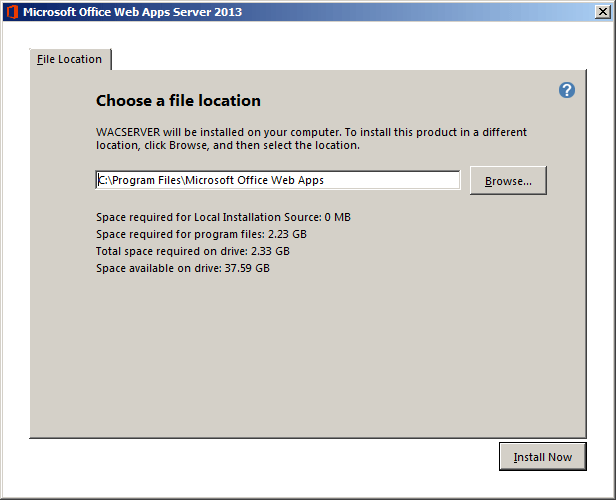
Task: Focus the installation path input field
Action: (x=278, y=180)
